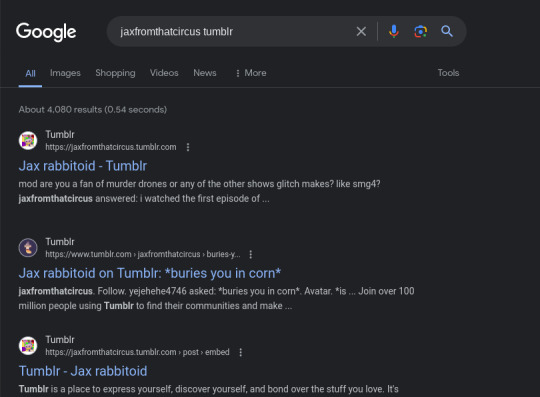540x397 pixels.
Task: Switch to the Videos tab
Action: click(x=164, y=73)
